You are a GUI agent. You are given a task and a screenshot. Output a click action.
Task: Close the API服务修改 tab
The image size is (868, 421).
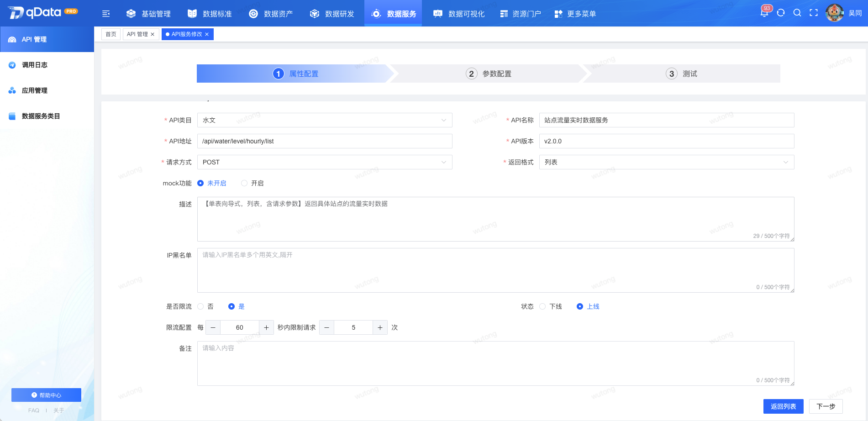click(x=207, y=34)
